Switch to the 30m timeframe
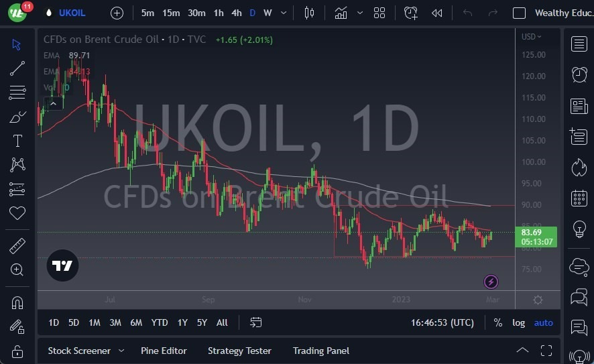This screenshot has width=594, height=364. pyautogui.click(x=196, y=13)
